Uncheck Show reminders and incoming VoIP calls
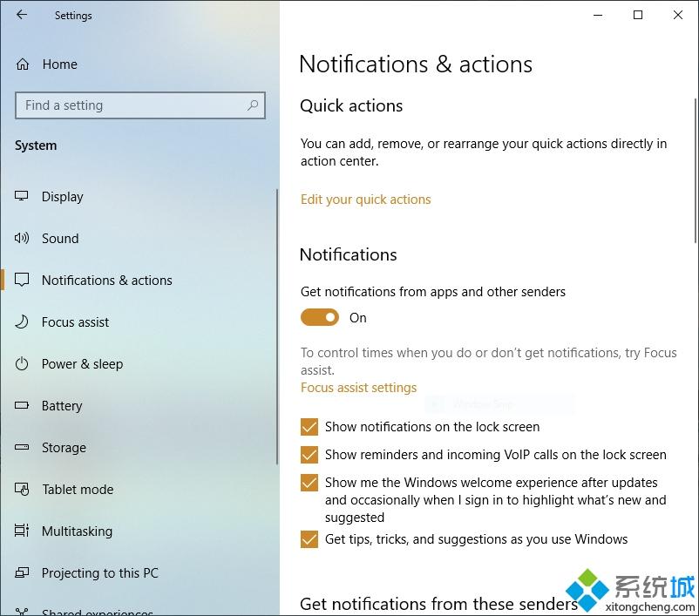Screen dimensions: 699x616 tap(309, 455)
